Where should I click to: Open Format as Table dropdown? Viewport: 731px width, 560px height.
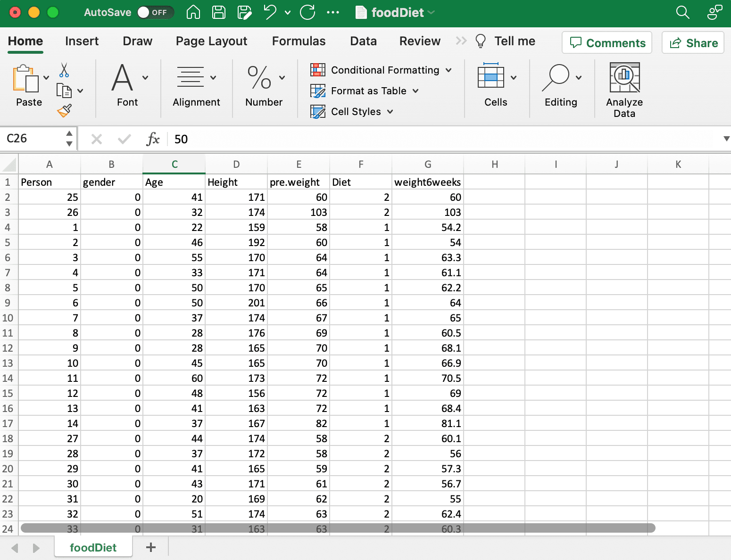tap(365, 91)
